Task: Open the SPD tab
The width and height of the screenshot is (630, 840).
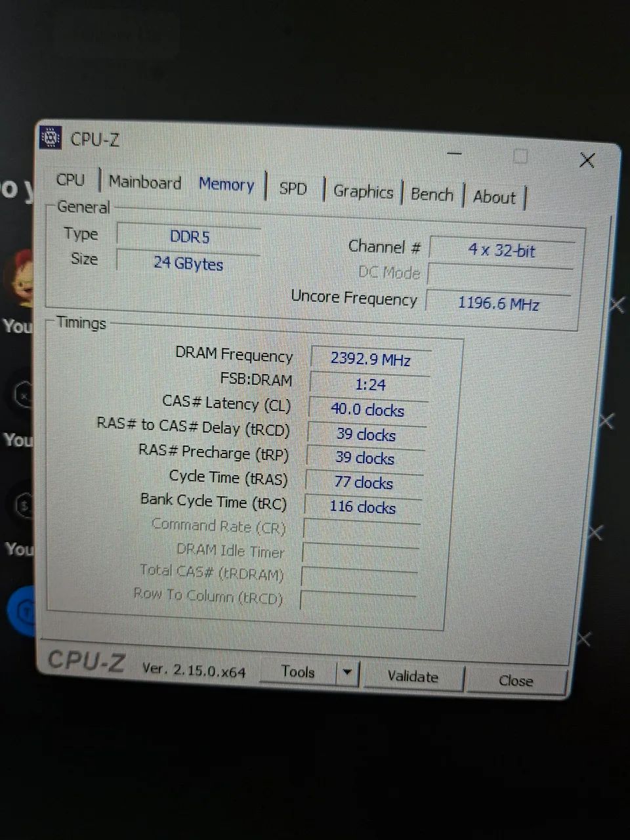Action: 293,188
